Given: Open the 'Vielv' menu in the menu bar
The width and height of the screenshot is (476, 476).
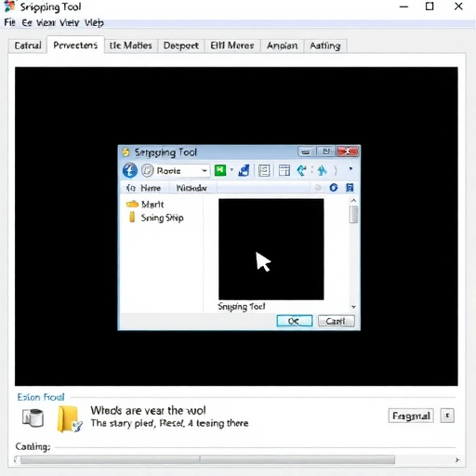Looking at the screenshot, I should click(x=70, y=22).
